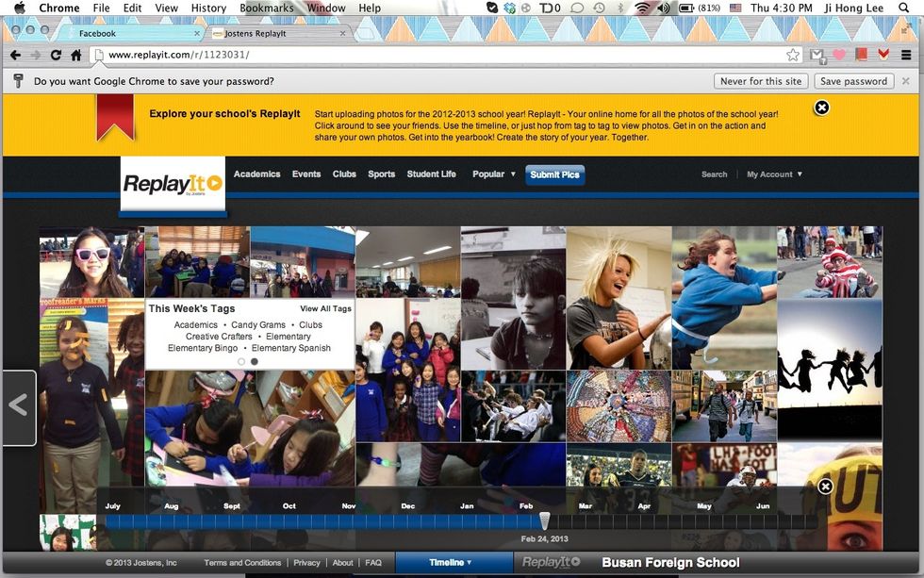Go to the Events section
Image resolution: width=924 pixels, height=578 pixels.
306,173
